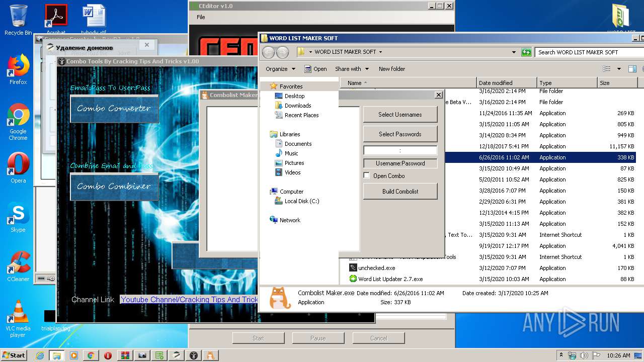644x362 pixels.
Task: Click the Explorer back navigation arrow
Action: click(x=269, y=52)
